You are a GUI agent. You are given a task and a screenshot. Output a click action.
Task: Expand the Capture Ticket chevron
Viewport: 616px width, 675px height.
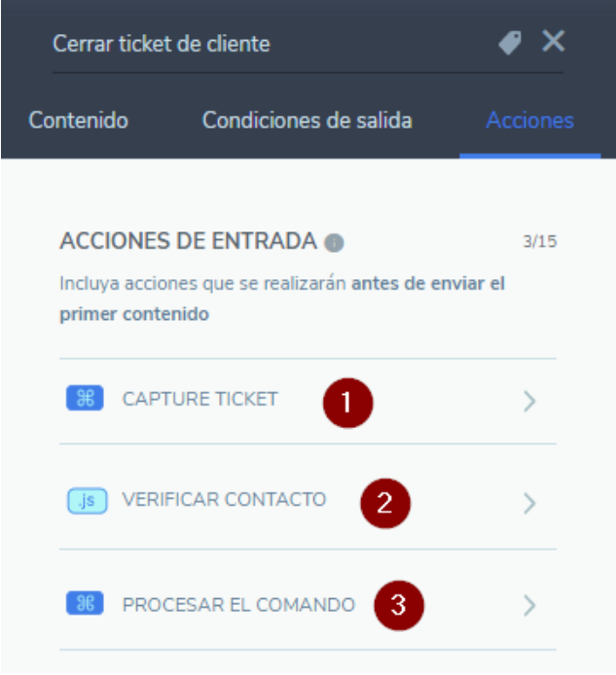[x=529, y=402]
